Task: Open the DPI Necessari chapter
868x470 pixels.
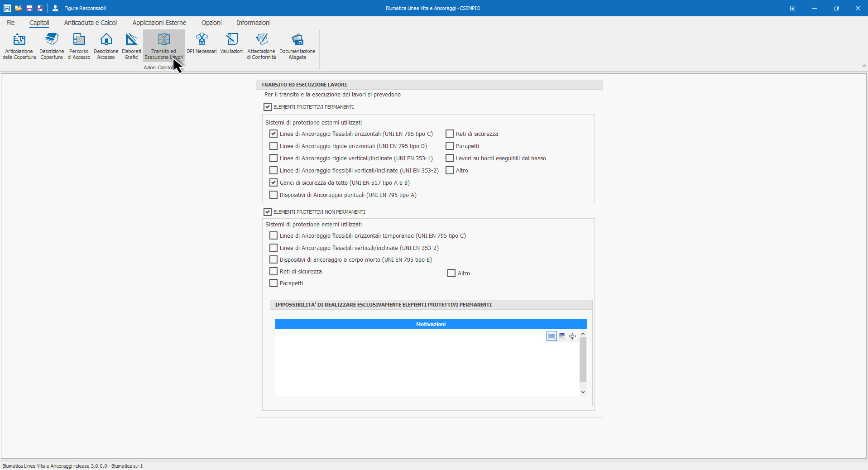Action: point(201,44)
